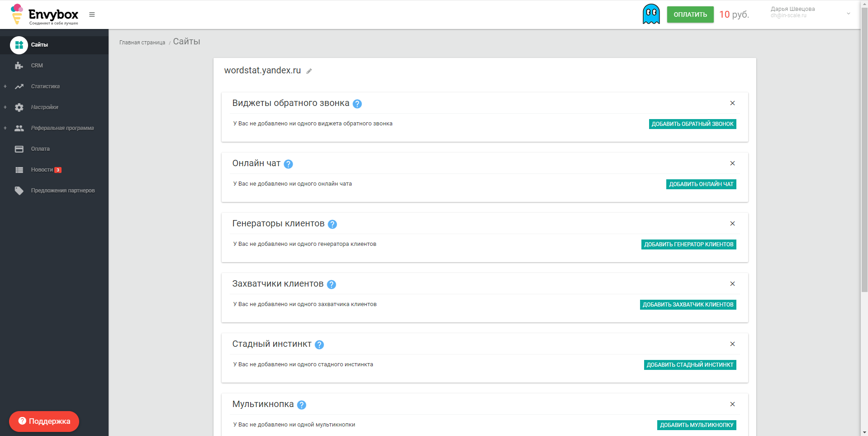Close the Генераторы клиентов panel
868x436 pixels.
(732, 224)
